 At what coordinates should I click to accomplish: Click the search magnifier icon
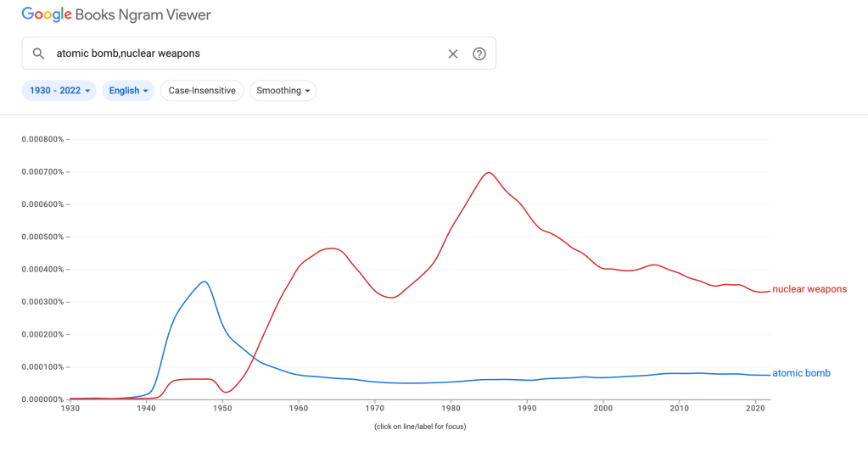pyautogui.click(x=38, y=53)
